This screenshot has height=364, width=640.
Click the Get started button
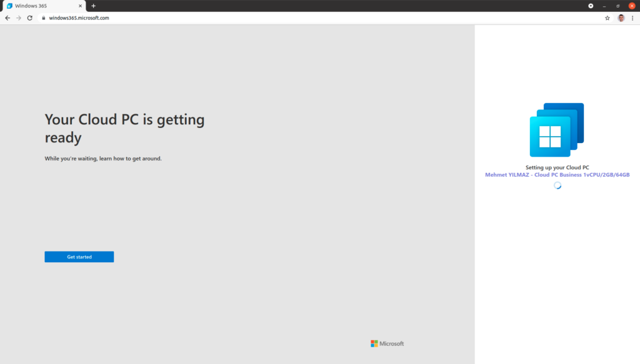[x=79, y=257]
